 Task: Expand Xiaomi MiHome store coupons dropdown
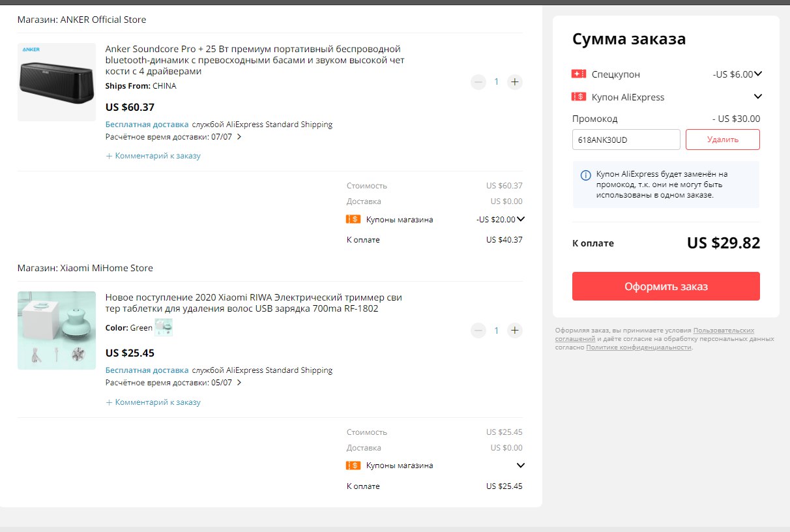pyautogui.click(x=520, y=465)
